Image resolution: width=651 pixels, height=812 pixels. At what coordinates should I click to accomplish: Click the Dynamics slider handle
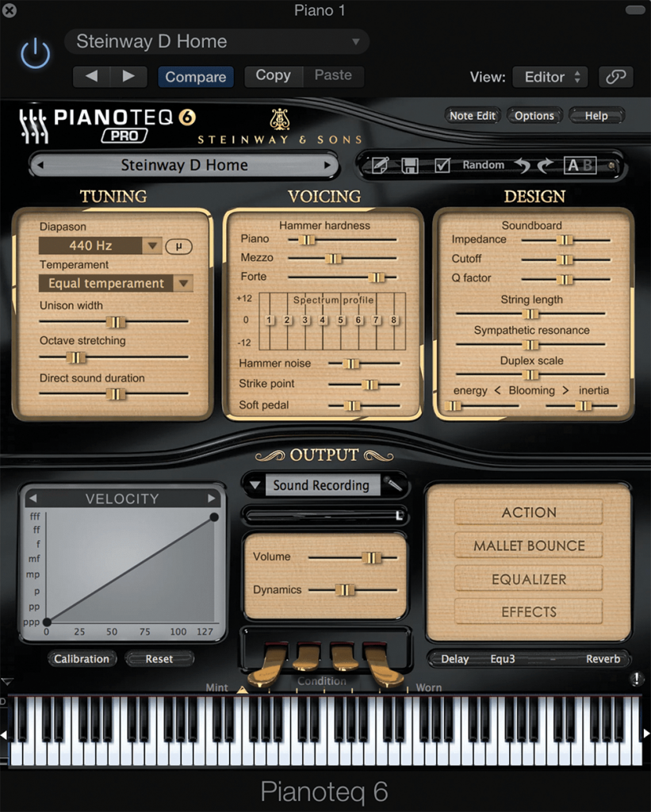pos(344,590)
